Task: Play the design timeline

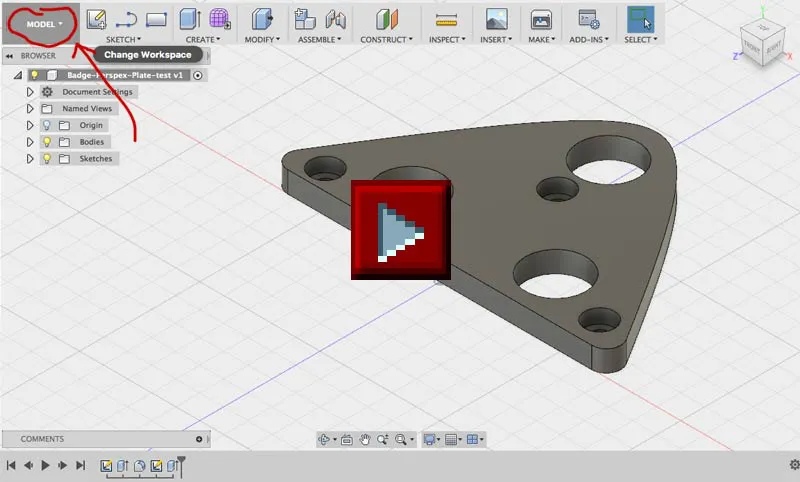Action: [x=45, y=465]
